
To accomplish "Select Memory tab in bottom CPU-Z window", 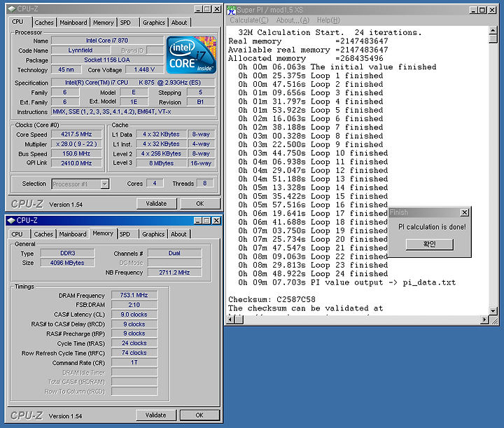I will click(103, 233).
